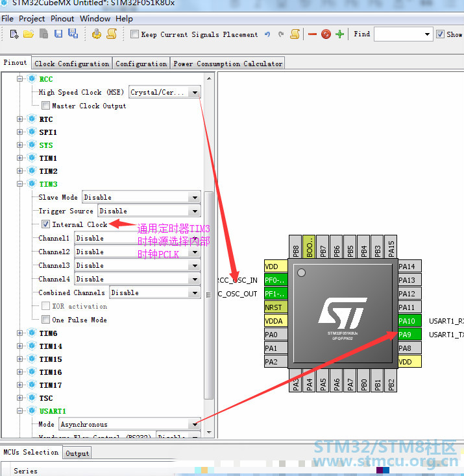This screenshot has width=464, height=476.
Task: Click the Generate Report scroll icon
Action: coord(112,34)
